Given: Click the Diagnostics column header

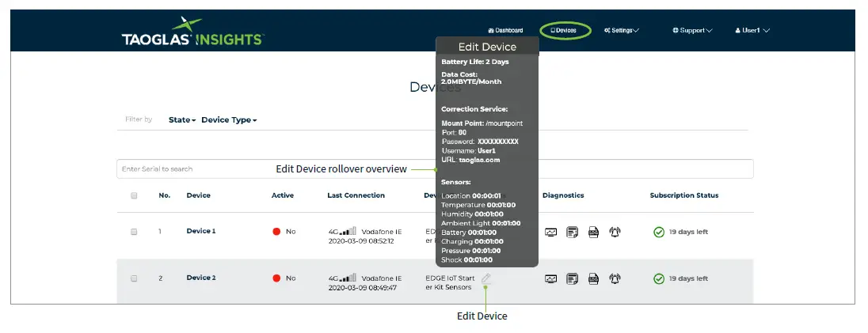Looking at the screenshot, I should (x=563, y=195).
